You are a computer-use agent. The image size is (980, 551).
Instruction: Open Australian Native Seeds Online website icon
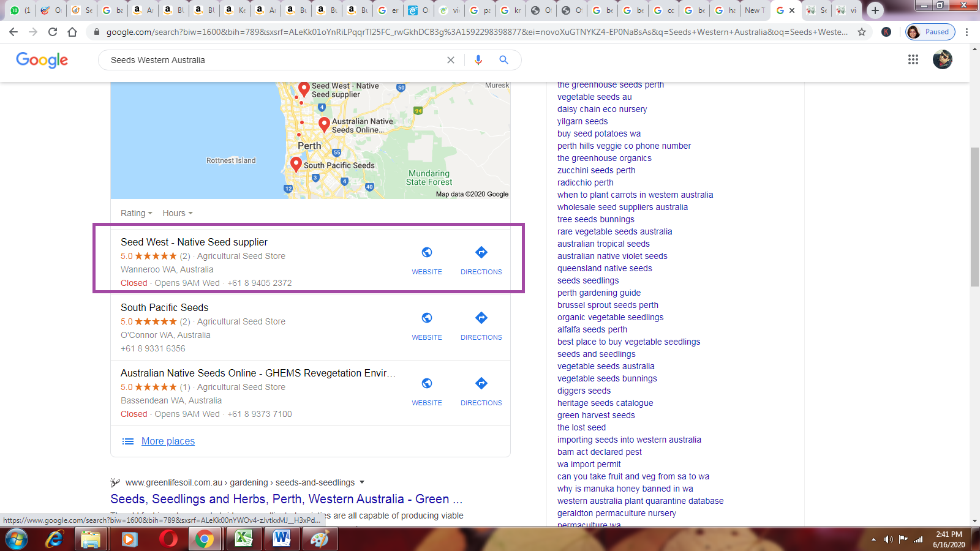(427, 383)
